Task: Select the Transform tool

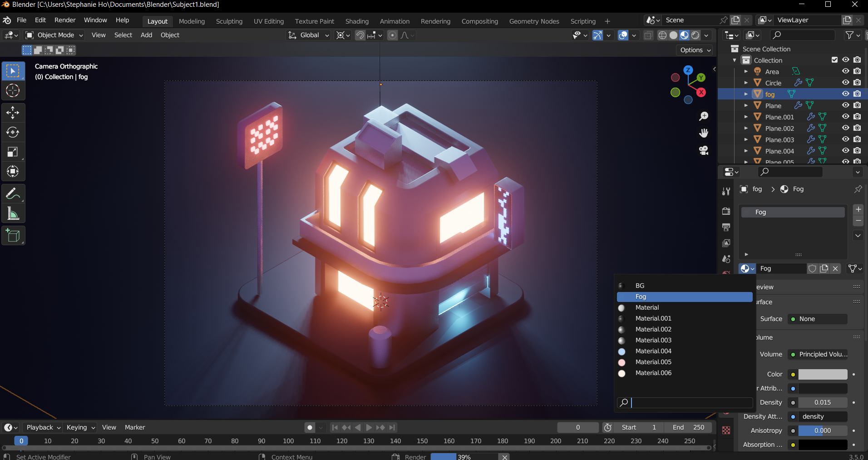Action: [x=13, y=171]
